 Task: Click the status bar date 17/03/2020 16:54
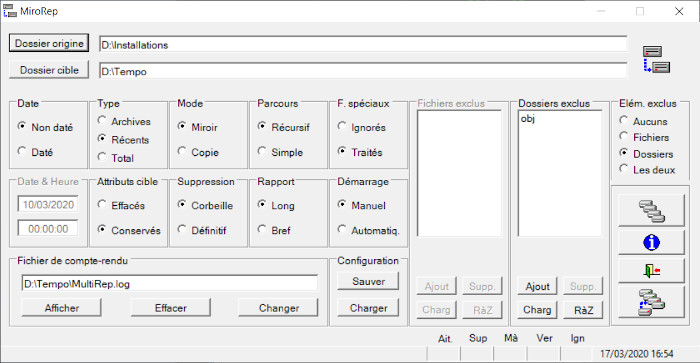point(637,354)
